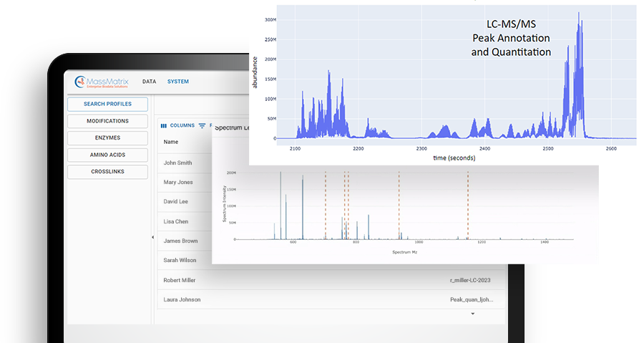Click the r_miller-LC-2023 cell
Image resolution: width=644 pixels, height=343 pixels.
click(x=471, y=280)
